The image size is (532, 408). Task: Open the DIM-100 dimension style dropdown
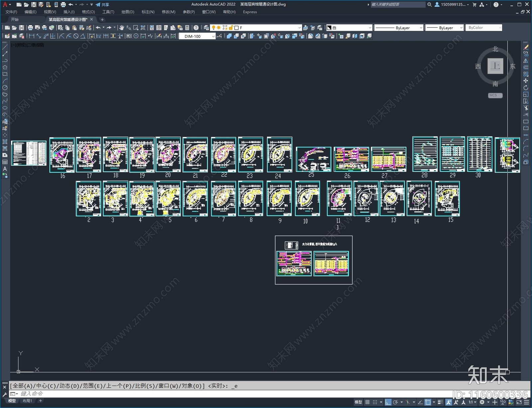[x=213, y=36]
